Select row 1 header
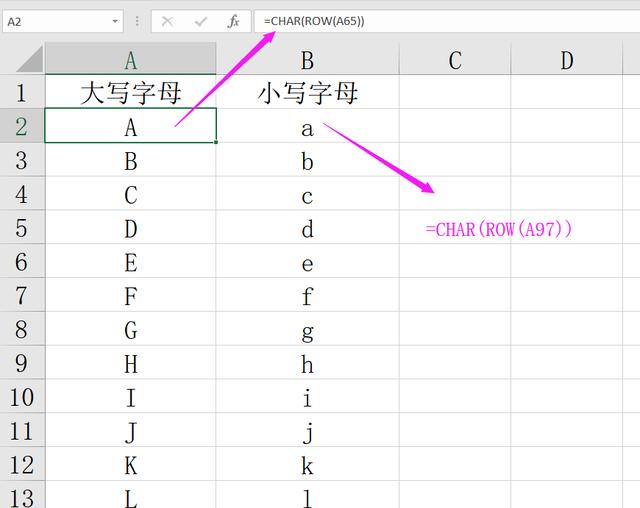 click(x=22, y=92)
